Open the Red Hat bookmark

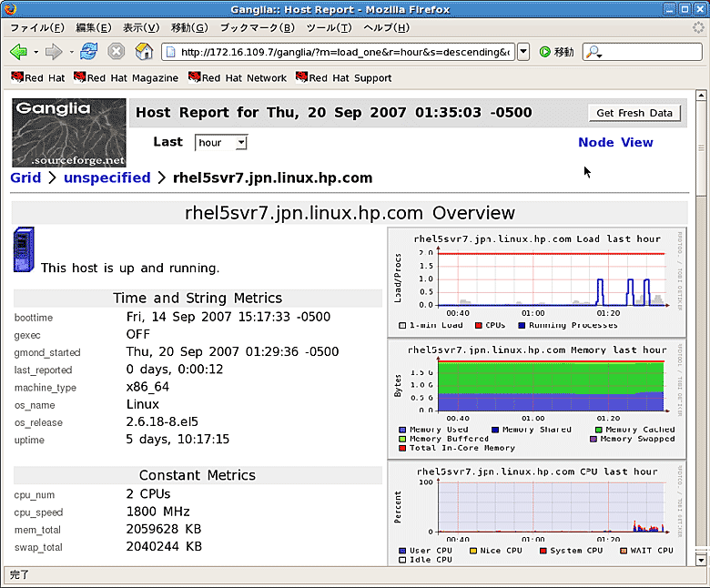tap(38, 78)
